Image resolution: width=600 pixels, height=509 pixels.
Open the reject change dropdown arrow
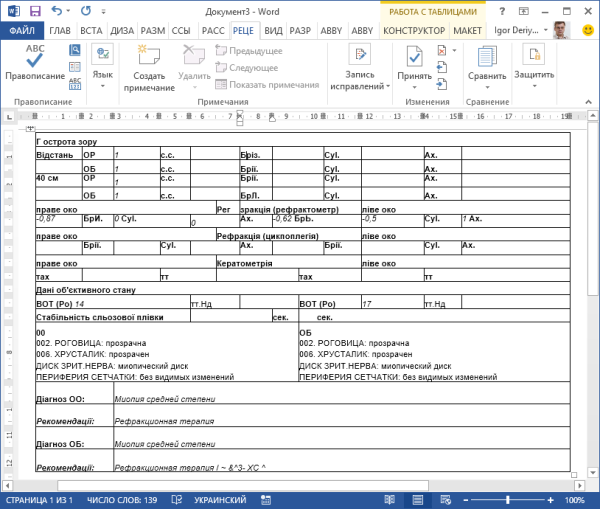click(455, 50)
